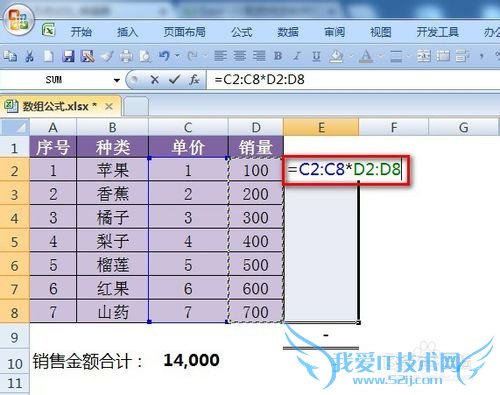The width and height of the screenshot is (500, 395).
Task: Open the 开始 ribbon tab
Action: [81, 32]
